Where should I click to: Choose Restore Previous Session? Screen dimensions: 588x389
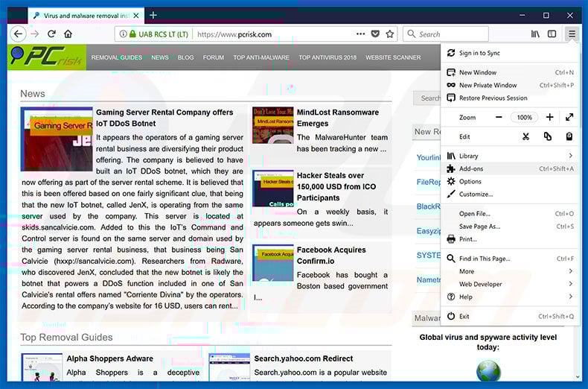point(509,98)
